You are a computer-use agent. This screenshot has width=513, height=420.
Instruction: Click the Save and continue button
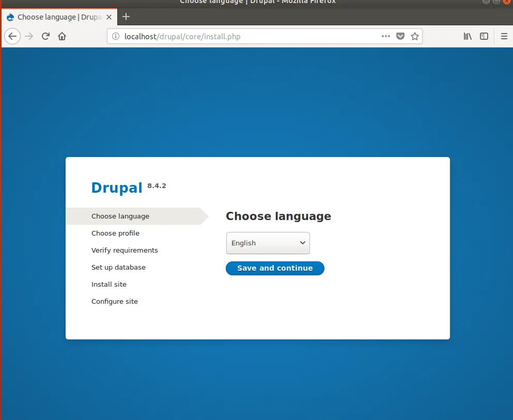tap(275, 268)
